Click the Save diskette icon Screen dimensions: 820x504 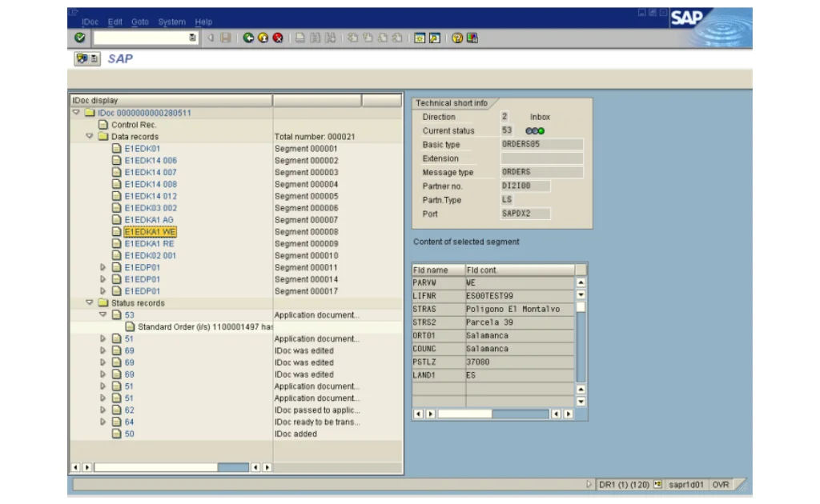(x=225, y=38)
